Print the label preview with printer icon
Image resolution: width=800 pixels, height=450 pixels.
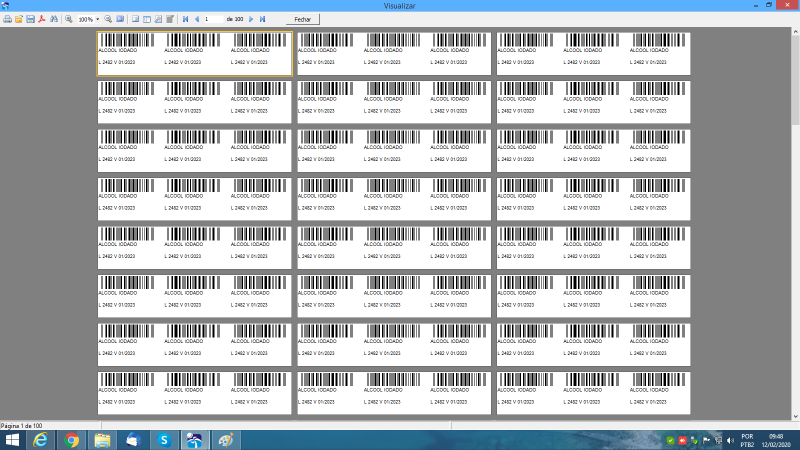(7, 19)
